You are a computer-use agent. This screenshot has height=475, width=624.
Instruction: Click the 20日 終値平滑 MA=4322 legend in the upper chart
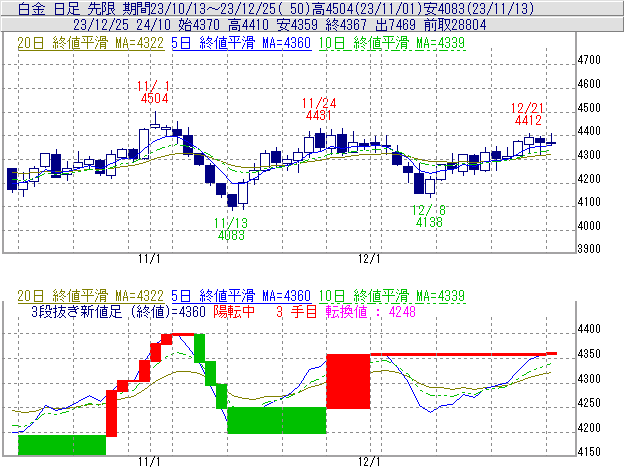point(91,43)
